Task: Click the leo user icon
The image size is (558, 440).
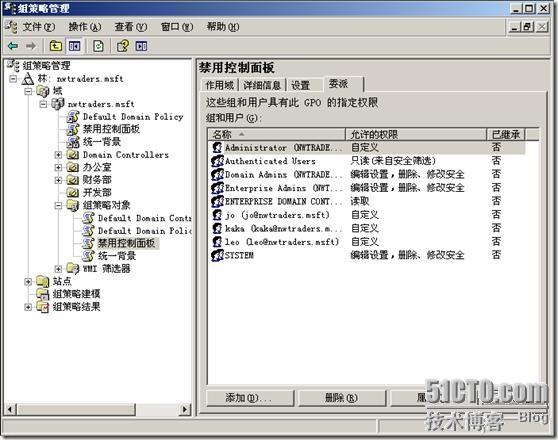Action: point(217,242)
